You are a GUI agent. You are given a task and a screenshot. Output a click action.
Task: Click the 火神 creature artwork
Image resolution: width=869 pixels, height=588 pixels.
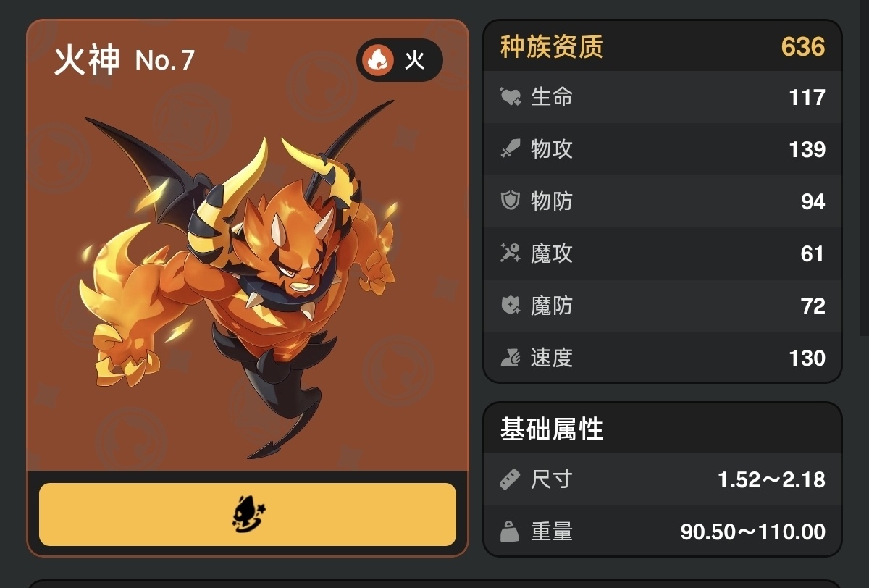[x=243, y=279]
